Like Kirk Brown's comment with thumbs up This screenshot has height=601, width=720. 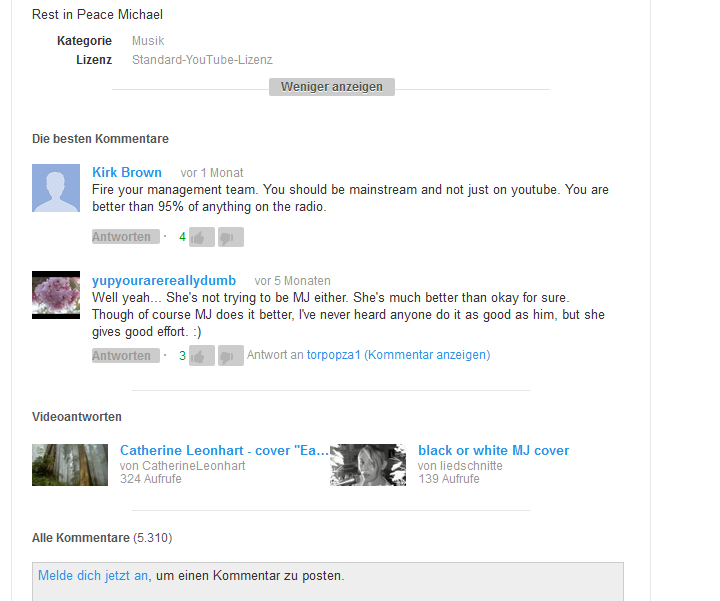202,237
